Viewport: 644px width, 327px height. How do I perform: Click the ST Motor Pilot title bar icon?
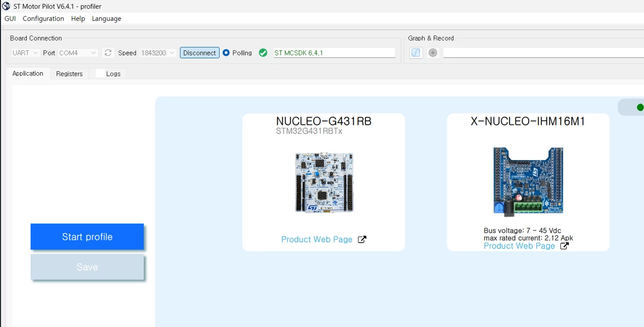[x=6, y=6]
